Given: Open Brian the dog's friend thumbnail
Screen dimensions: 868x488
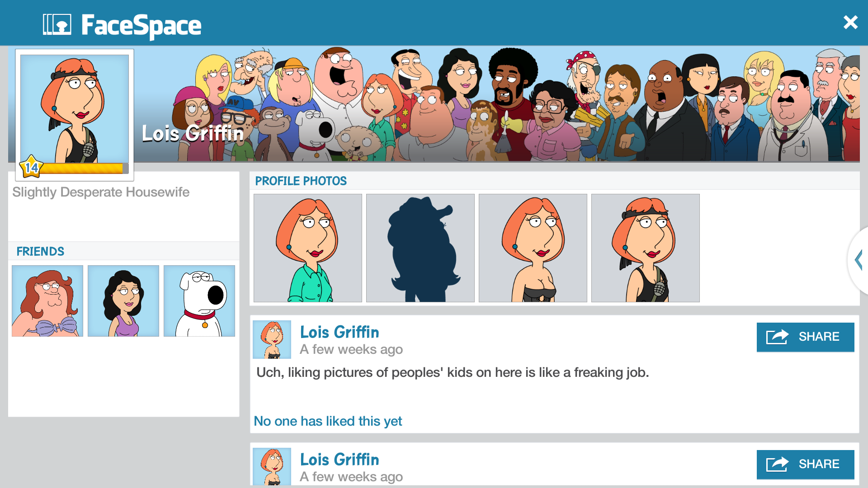Looking at the screenshot, I should (199, 301).
